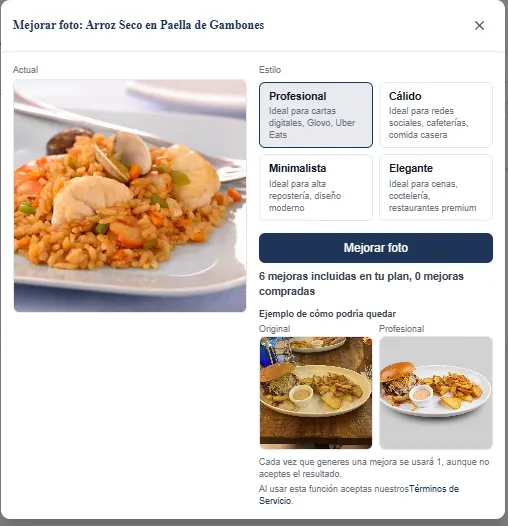Click the dialog title Arroz Seco en Paella
The height and width of the screenshot is (526, 508).
click(138, 25)
